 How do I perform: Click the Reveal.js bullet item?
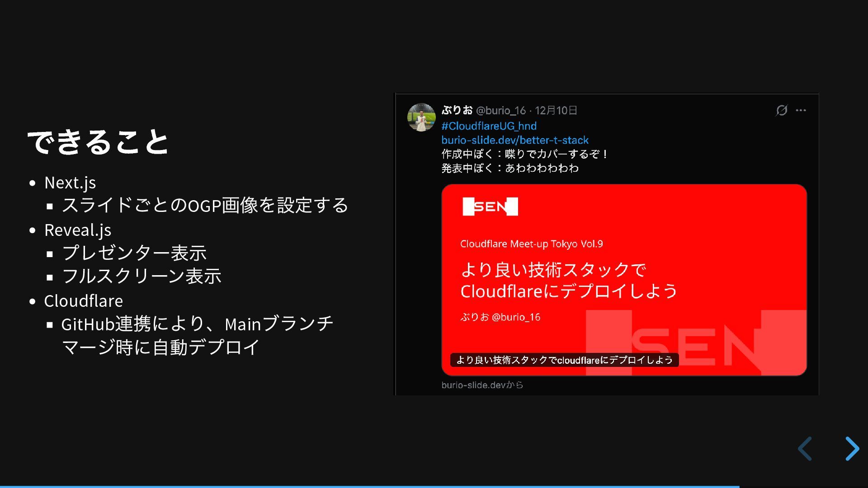tap(78, 230)
